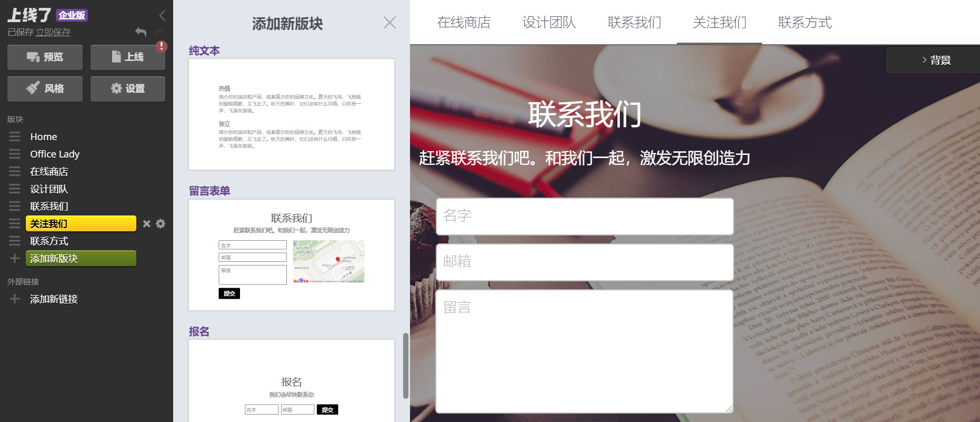Choose the 留言表单 block template thumbnail
This screenshot has width=980, height=422.
tap(292, 255)
